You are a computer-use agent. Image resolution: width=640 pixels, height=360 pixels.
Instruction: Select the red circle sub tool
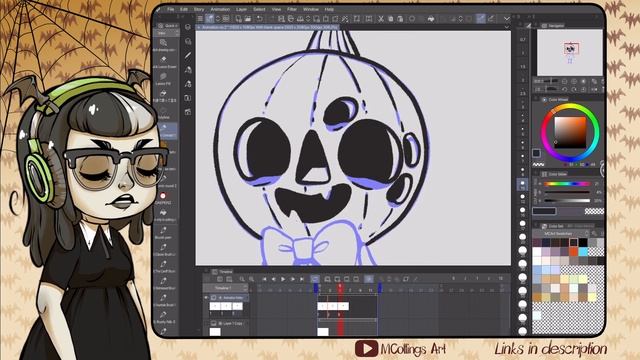(163, 196)
